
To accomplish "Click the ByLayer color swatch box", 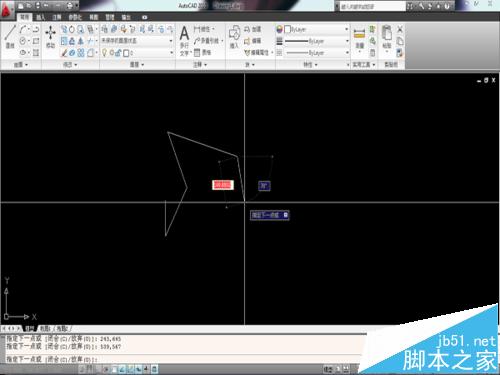I will coord(287,29).
